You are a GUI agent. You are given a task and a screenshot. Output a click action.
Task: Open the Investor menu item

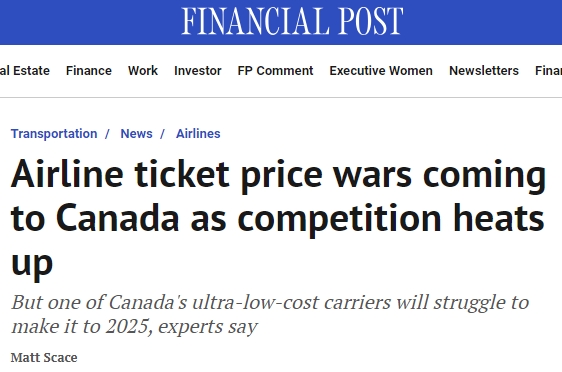(197, 71)
